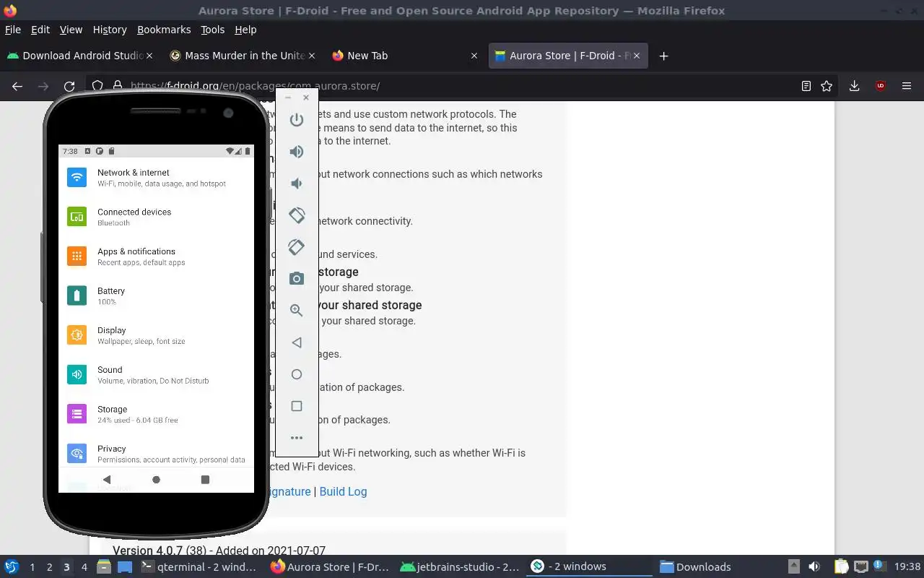Tap Android navigation bar recents button
Image resolution: width=924 pixels, height=578 pixels.
205,479
